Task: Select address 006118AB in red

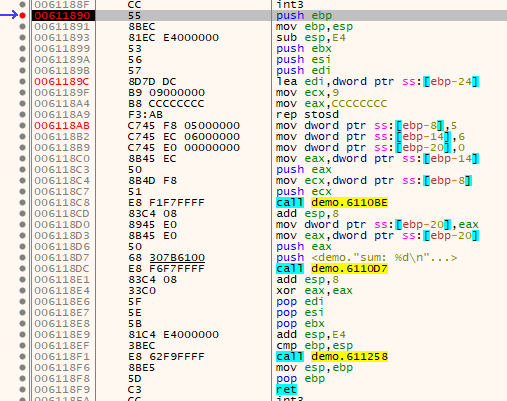Action: click(62, 125)
